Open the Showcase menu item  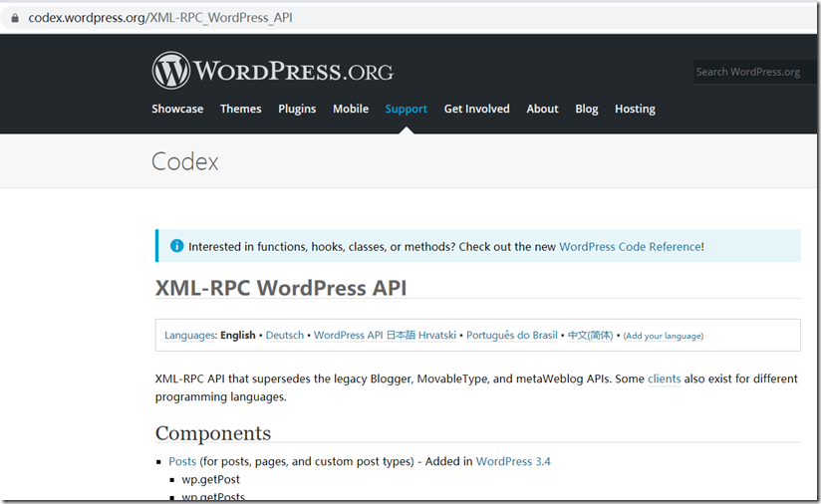[x=177, y=109]
